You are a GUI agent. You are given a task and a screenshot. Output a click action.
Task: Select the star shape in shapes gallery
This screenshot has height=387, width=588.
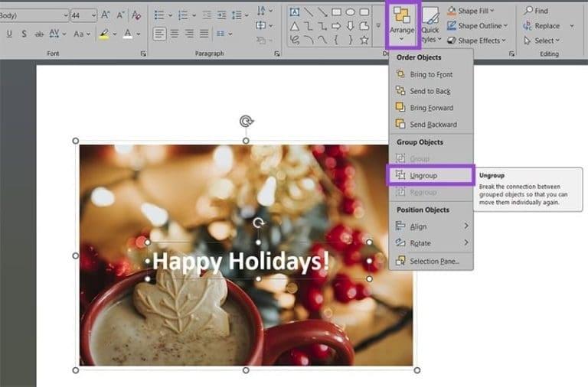click(364, 40)
